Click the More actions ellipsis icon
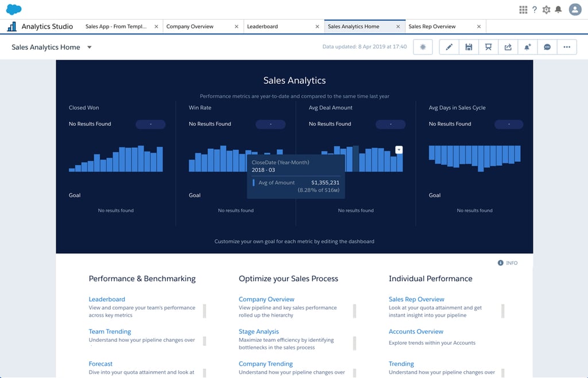The height and width of the screenshot is (378, 588). [567, 46]
